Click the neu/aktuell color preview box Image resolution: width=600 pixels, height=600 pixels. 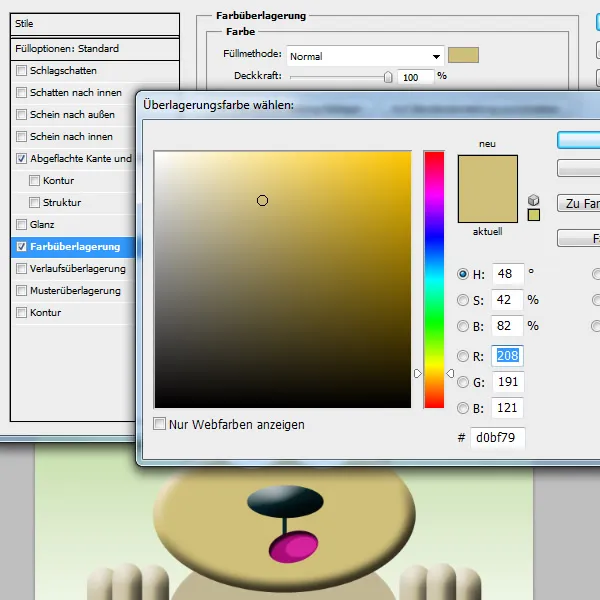point(488,189)
